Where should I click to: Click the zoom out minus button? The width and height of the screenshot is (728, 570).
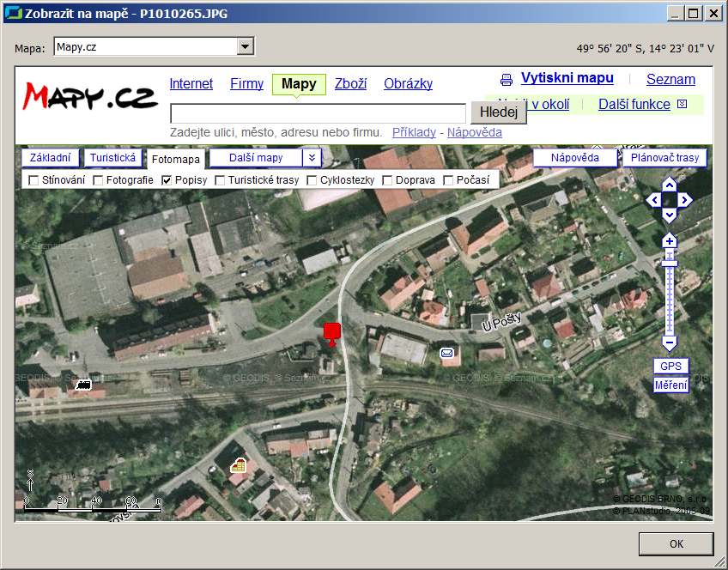pyautogui.click(x=670, y=343)
